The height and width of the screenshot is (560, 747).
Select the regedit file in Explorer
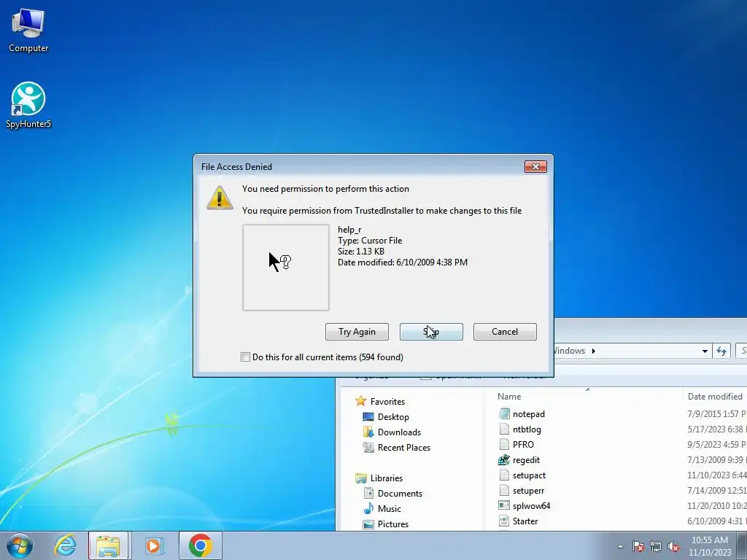coord(526,460)
